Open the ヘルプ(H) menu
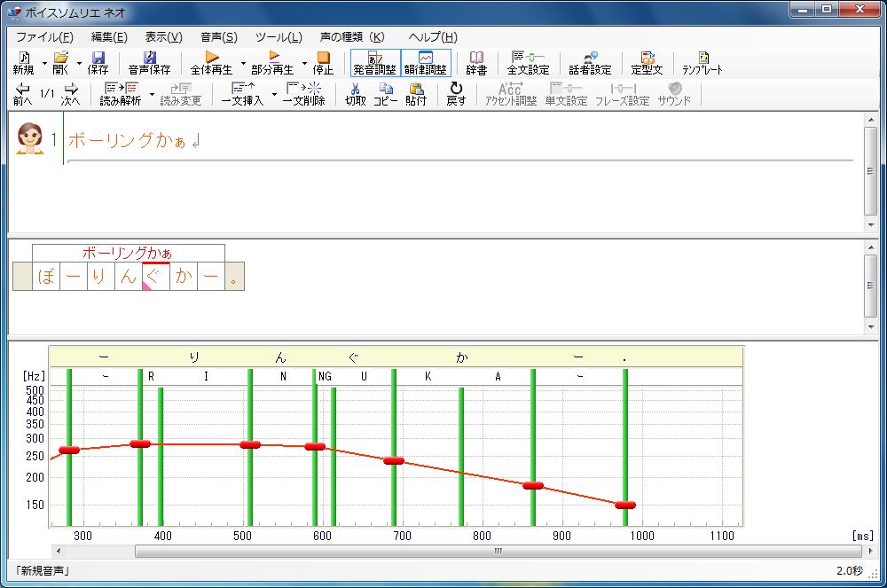Image resolution: width=887 pixels, height=588 pixels. [433, 36]
